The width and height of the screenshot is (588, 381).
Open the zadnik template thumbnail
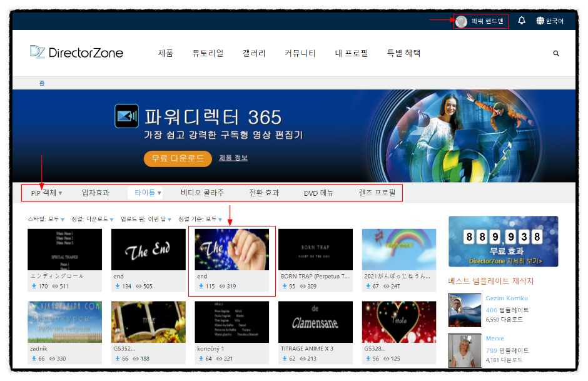tap(65, 322)
